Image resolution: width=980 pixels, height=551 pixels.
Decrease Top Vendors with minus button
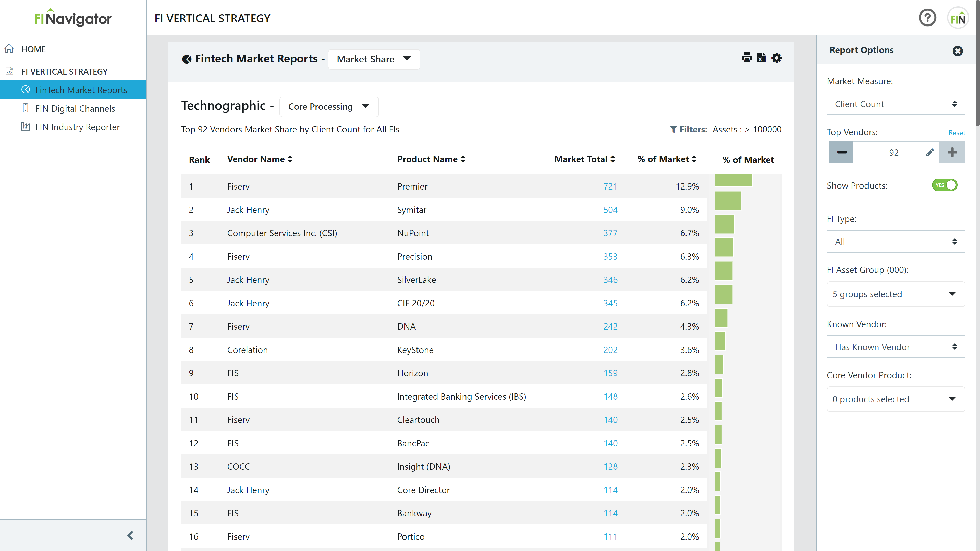pos(841,153)
